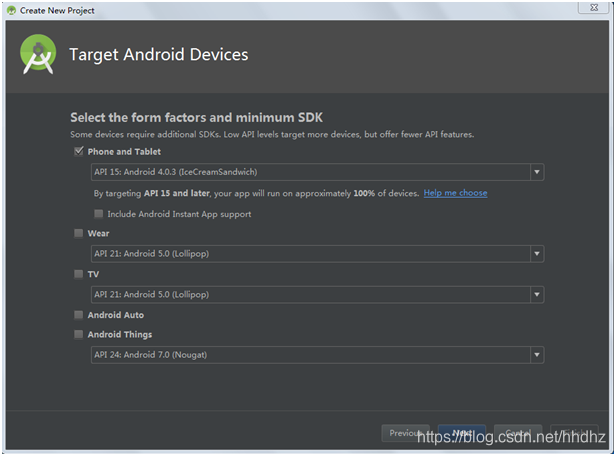616x456 pixels.
Task: Click the 'Android Things' label text
Action: (120, 335)
